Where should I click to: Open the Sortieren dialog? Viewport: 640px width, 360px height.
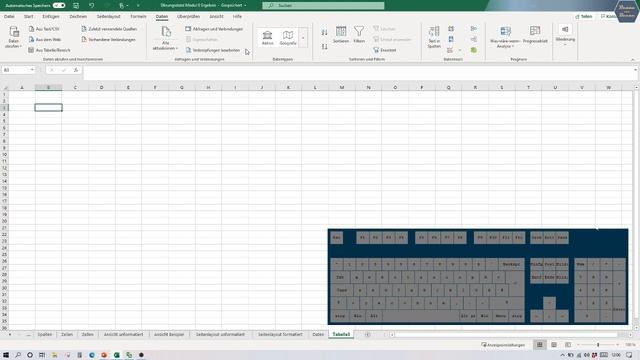coord(341,34)
